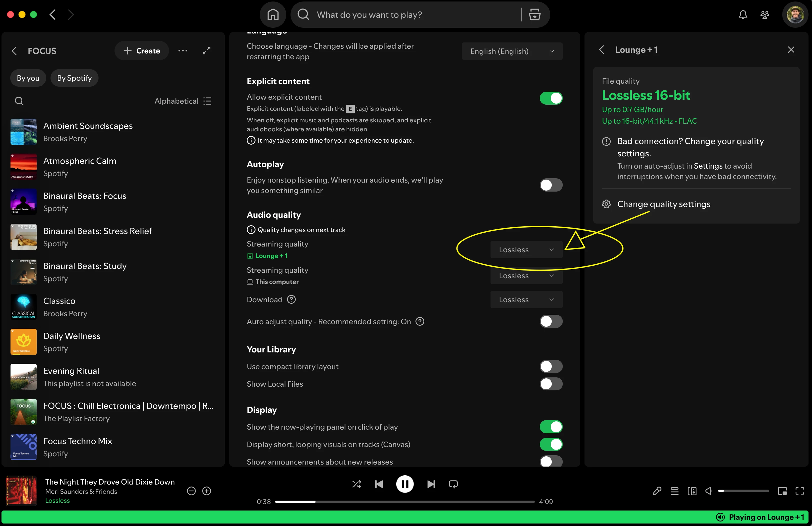The height and width of the screenshot is (526, 812).
Task: Turn on Auto adjust quality
Action: (x=551, y=321)
